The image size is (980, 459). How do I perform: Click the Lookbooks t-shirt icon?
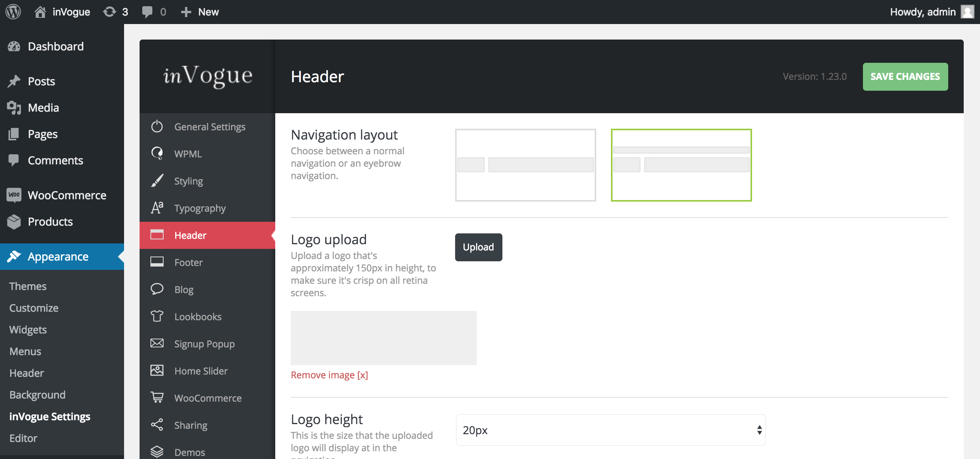pos(157,316)
